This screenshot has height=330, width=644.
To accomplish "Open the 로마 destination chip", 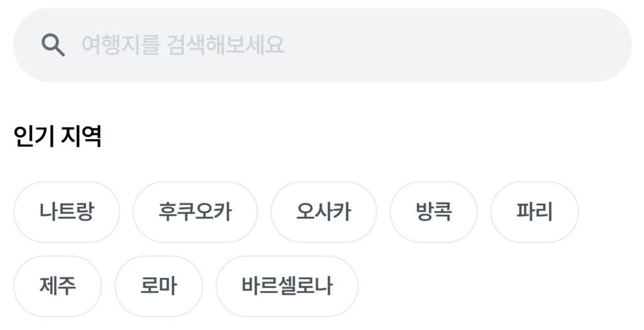I will 158,286.
